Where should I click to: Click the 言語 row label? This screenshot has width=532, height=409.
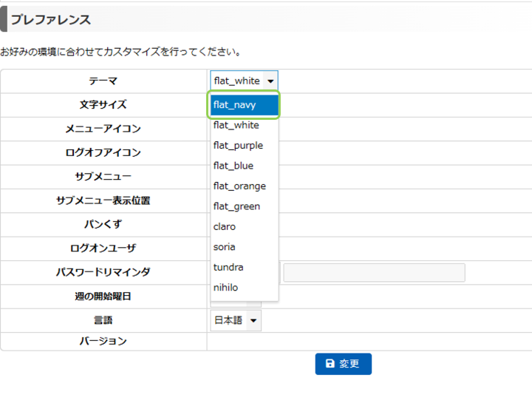(x=103, y=320)
